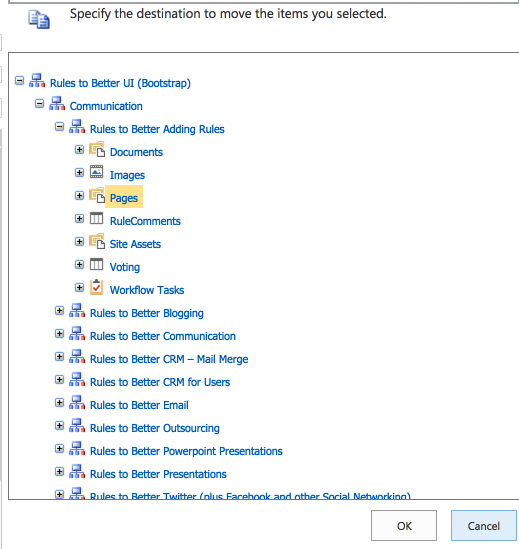This screenshot has width=519, height=549.
Task: Cancel the move dialog
Action: [x=484, y=526]
